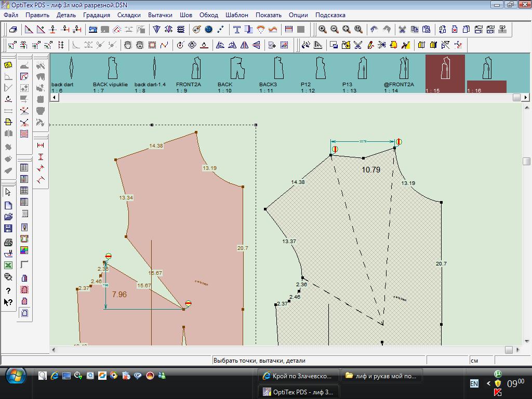This screenshot has height=399, width=532.
Task: Open the Windows Start menu
Action: tap(15, 375)
